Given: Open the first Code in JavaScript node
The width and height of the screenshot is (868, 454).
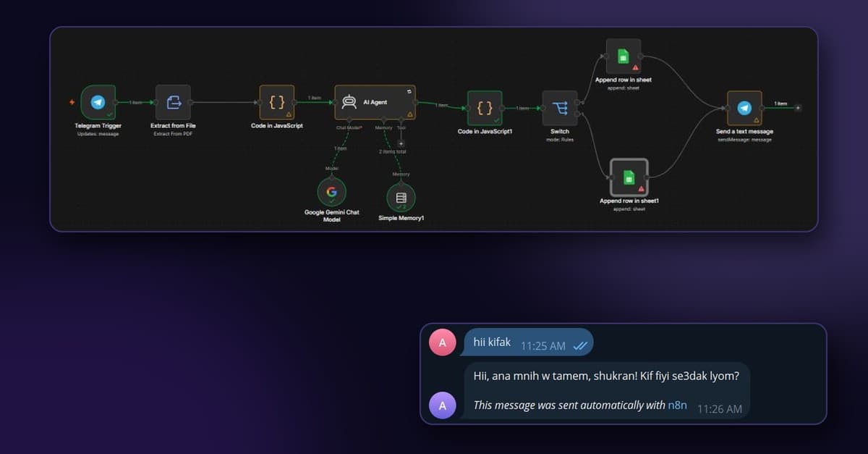Looking at the screenshot, I should (277, 103).
